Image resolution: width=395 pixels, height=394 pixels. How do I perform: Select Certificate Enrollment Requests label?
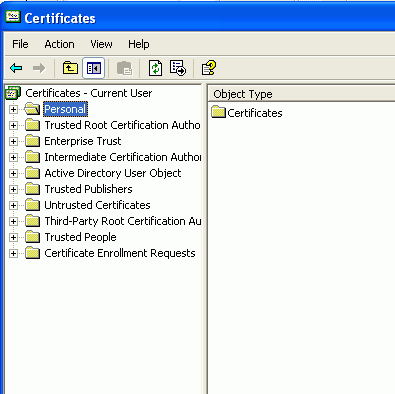coord(120,253)
